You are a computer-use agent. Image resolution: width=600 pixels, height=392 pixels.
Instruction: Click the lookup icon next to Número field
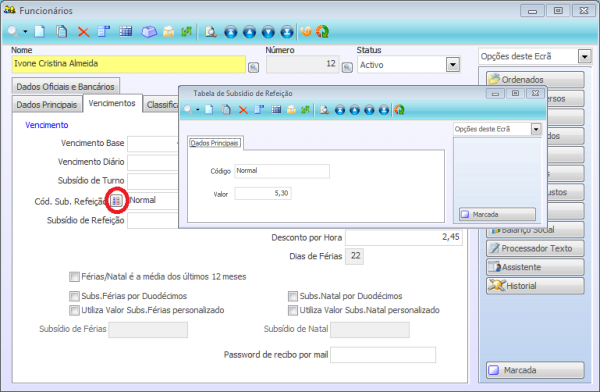[347, 67]
